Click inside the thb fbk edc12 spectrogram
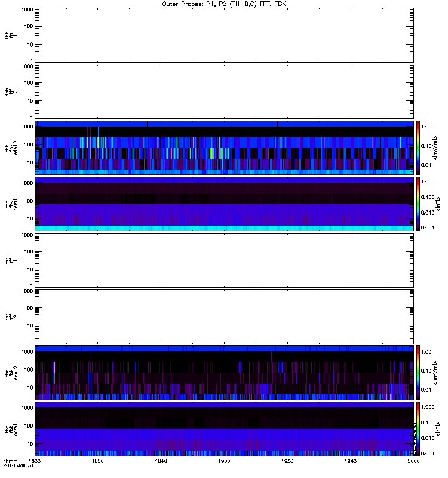 click(x=224, y=148)
